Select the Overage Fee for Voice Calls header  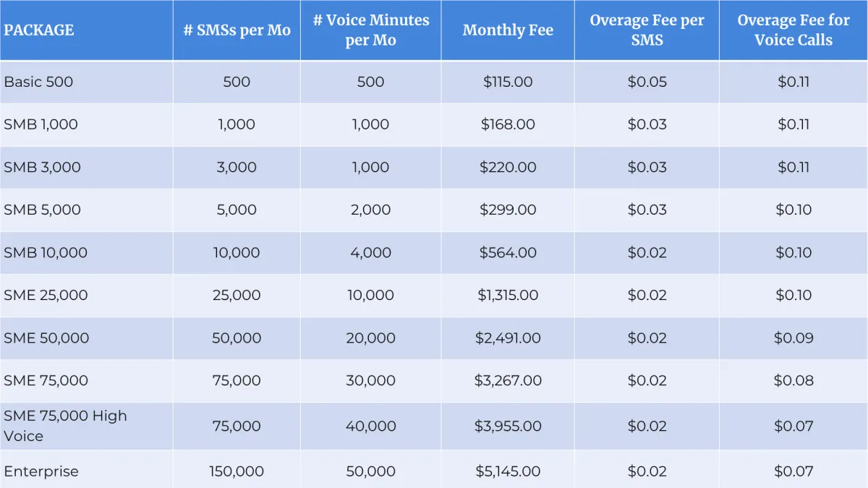point(793,30)
